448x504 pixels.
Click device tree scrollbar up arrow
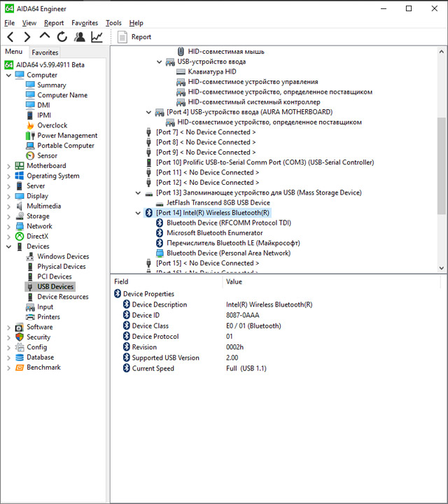(x=442, y=51)
